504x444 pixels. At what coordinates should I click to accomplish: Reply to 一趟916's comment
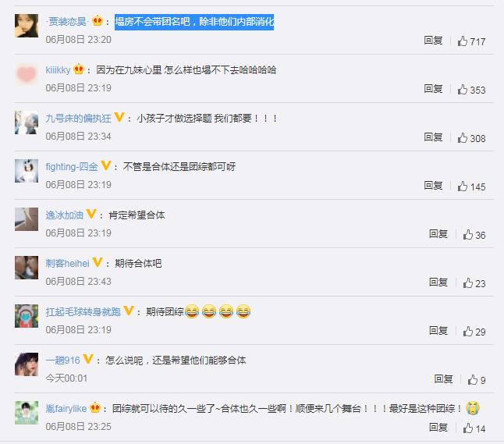coord(443,378)
